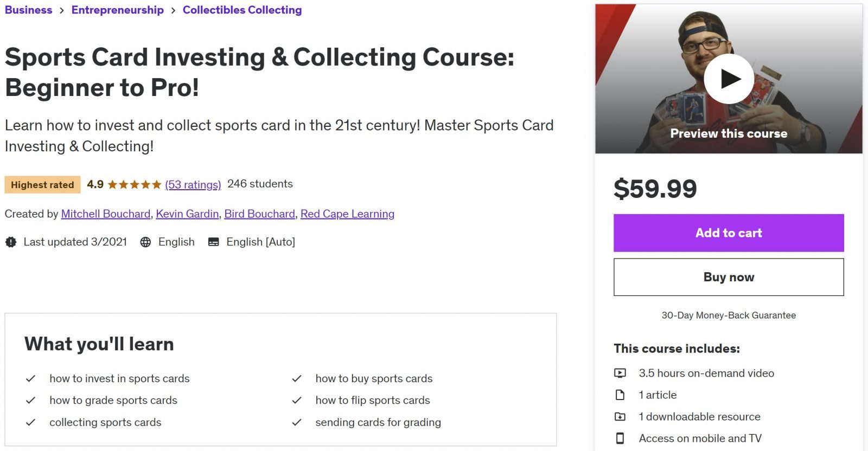Click the alert icon beside Last updated
Image resolution: width=868 pixels, height=451 pixels.
tap(10, 242)
